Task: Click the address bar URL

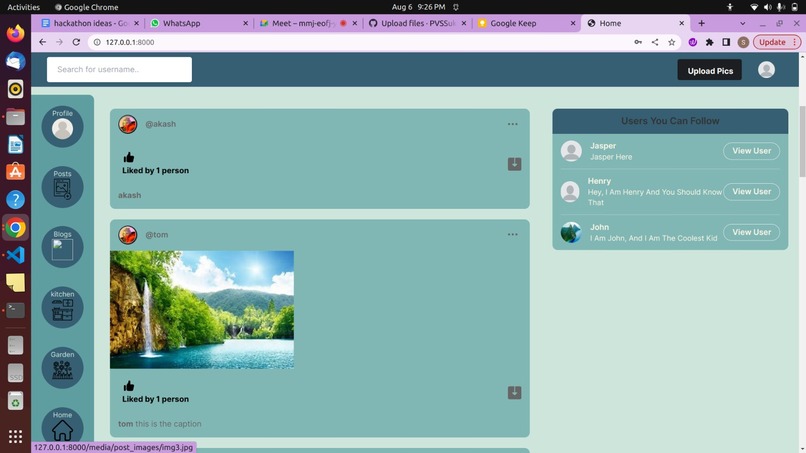Action: 130,42
